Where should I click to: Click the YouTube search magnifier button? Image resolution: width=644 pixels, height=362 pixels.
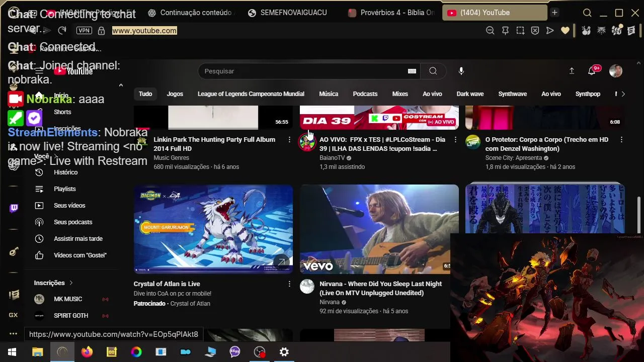click(433, 71)
